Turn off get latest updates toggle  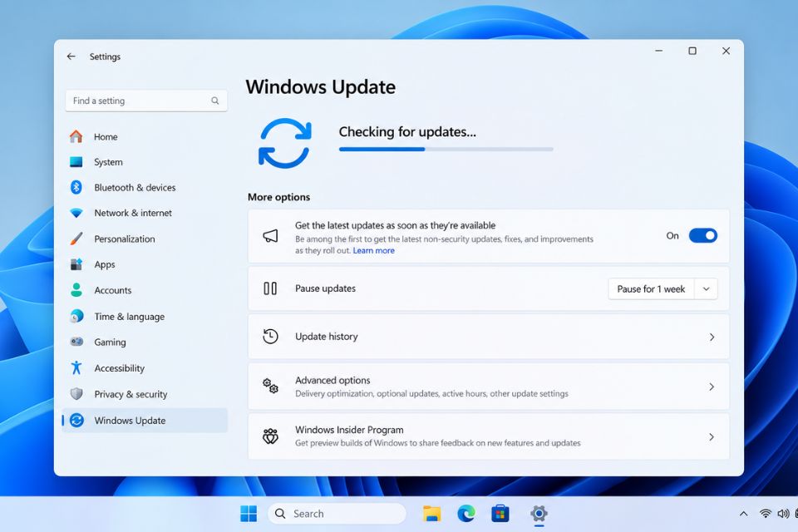pyautogui.click(x=703, y=236)
